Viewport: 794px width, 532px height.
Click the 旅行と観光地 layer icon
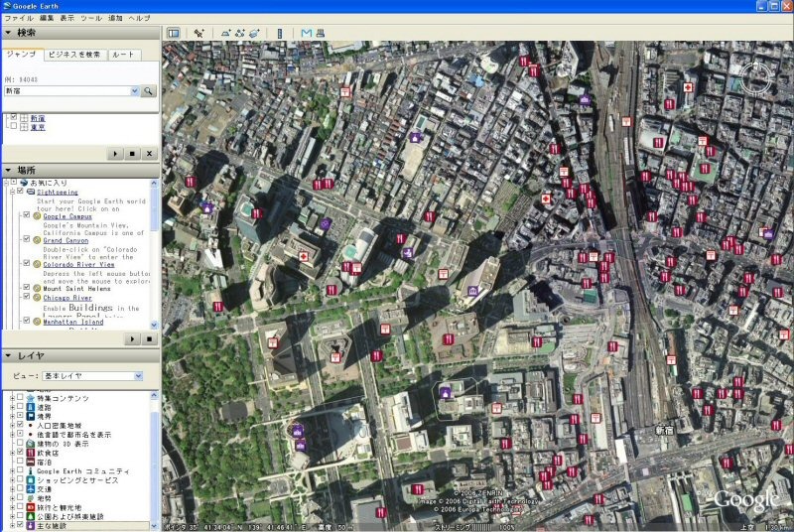click(x=31, y=507)
